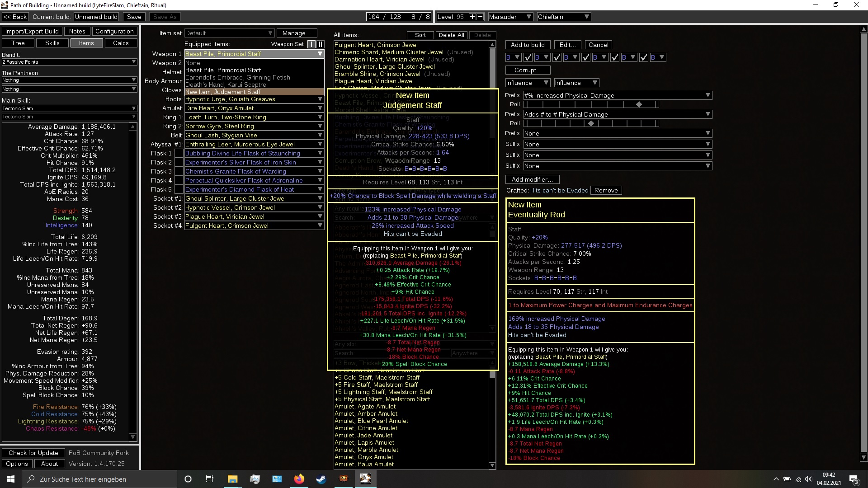The height and width of the screenshot is (488, 868).
Task: Click the Windows taskbar search box
Action: pyautogui.click(x=99, y=479)
